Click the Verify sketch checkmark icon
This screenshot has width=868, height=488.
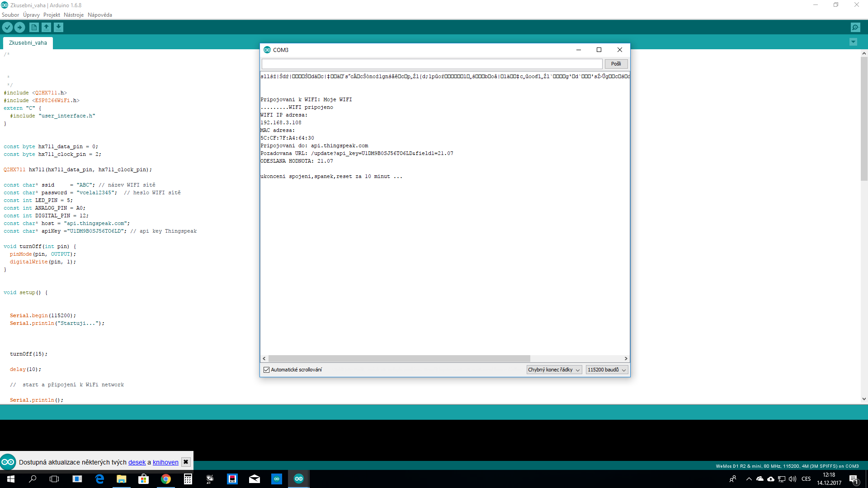(x=7, y=28)
